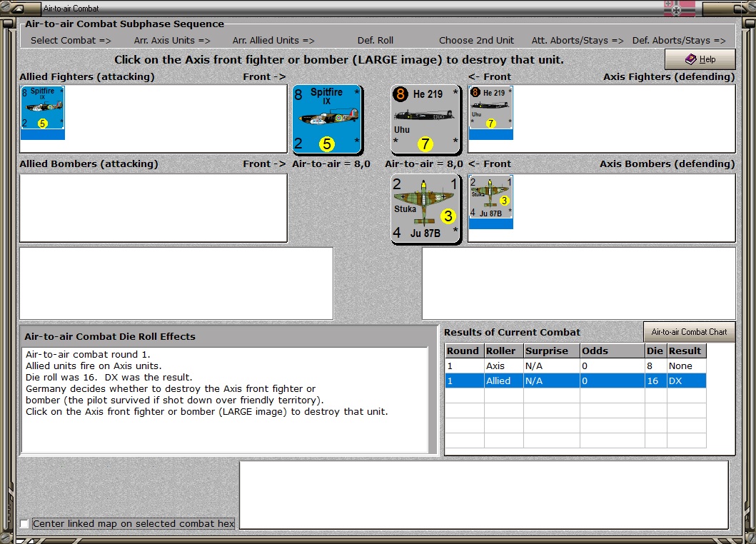Click the Select Combat => sequence step
The width and height of the screenshot is (756, 544).
click(71, 41)
